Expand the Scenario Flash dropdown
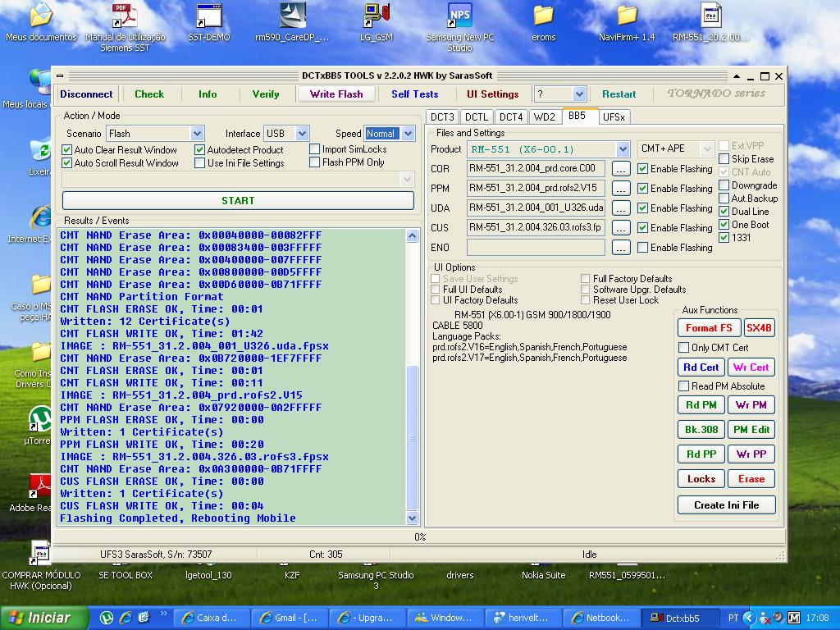This screenshot has height=630, width=840. (197, 134)
